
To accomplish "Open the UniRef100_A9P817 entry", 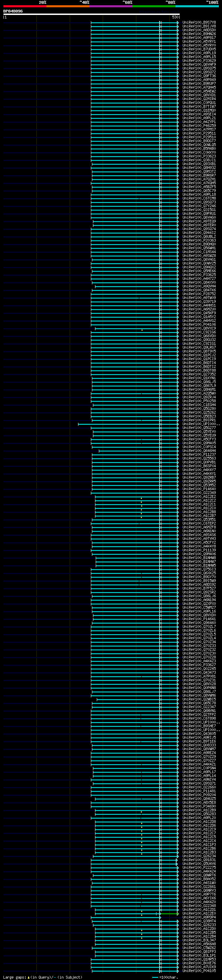I will click(x=199, y=38).
